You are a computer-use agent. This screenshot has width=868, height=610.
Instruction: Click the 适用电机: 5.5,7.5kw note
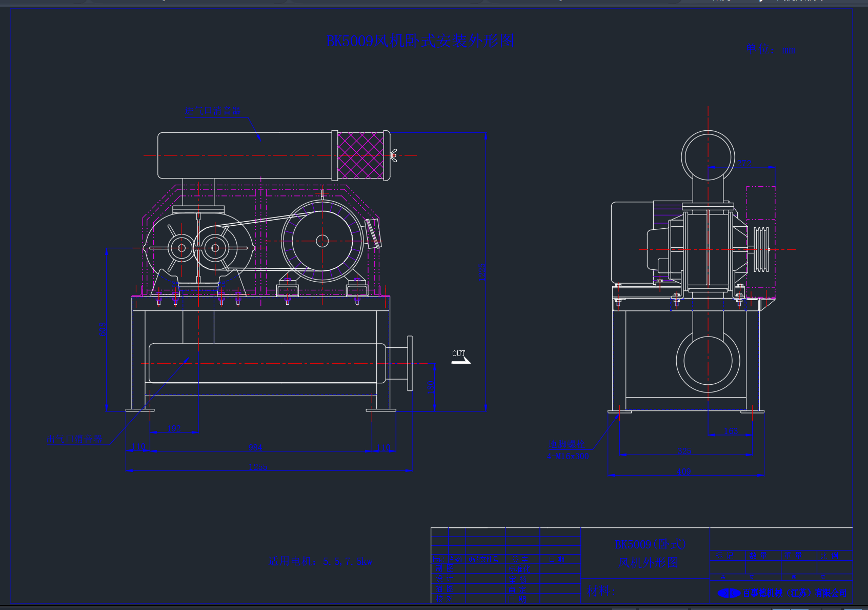(x=320, y=562)
